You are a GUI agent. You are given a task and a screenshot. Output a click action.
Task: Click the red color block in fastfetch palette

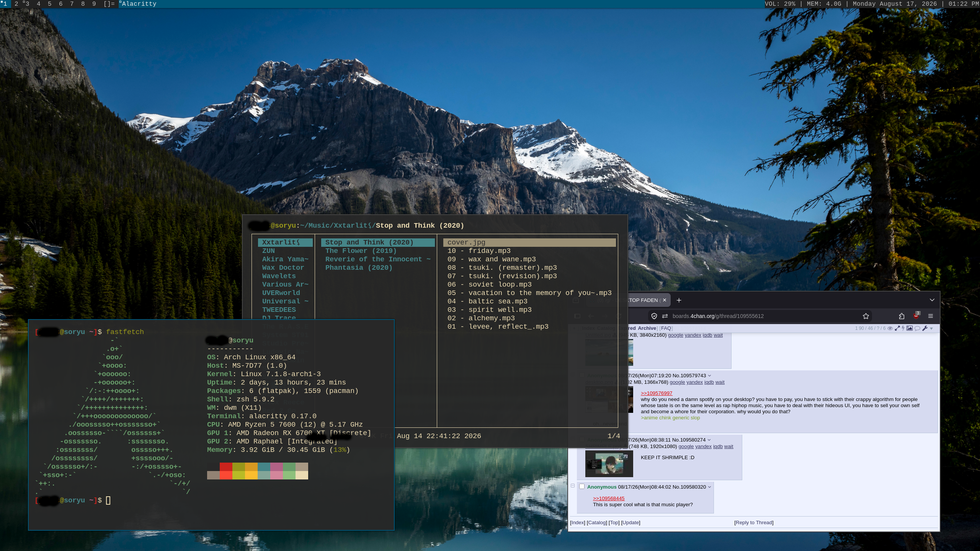(226, 467)
